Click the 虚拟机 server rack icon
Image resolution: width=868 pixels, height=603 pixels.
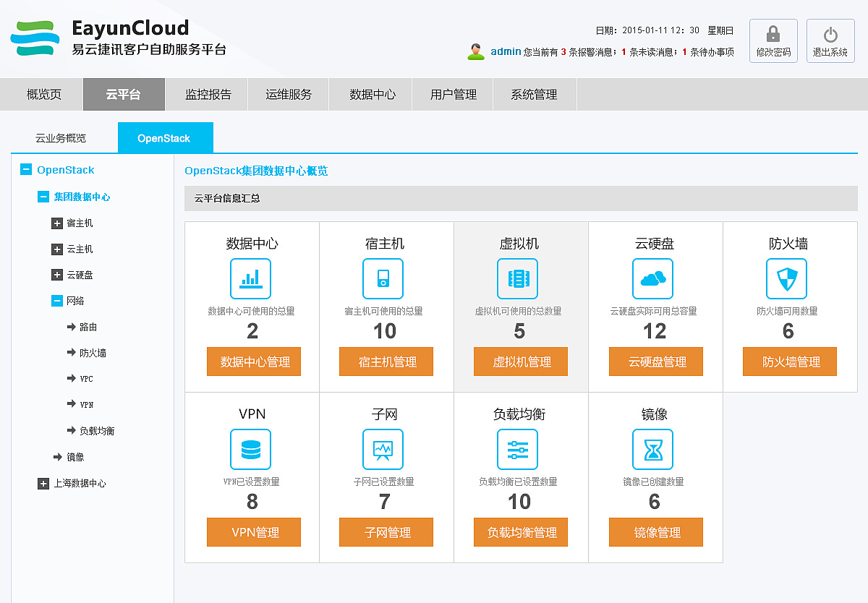pyautogui.click(x=517, y=278)
